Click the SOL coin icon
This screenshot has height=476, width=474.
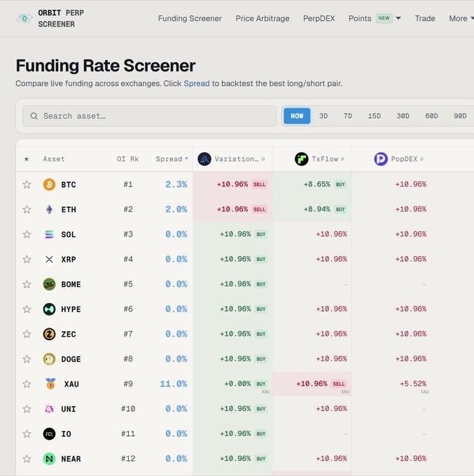tap(49, 234)
